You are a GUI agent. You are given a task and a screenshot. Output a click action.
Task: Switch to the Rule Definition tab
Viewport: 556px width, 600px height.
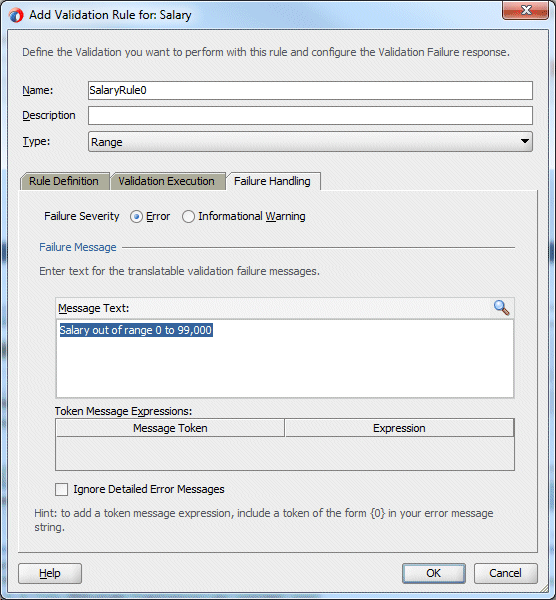point(64,181)
